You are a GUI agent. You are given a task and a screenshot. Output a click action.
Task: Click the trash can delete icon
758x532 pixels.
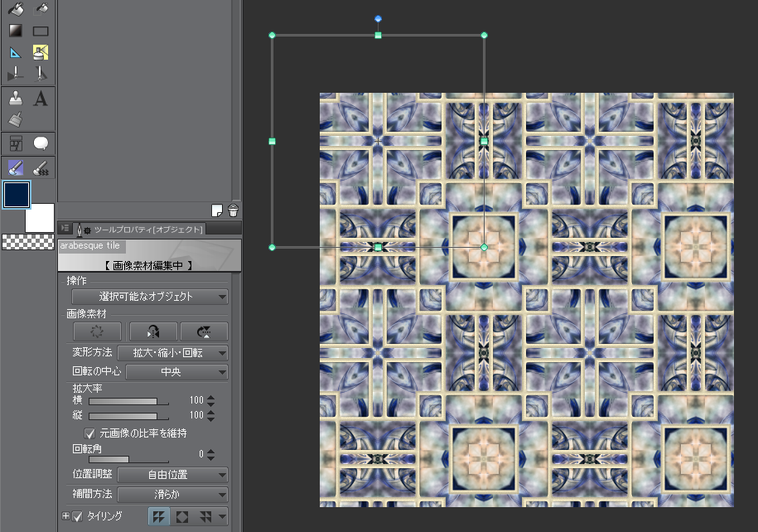[x=233, y=210]
